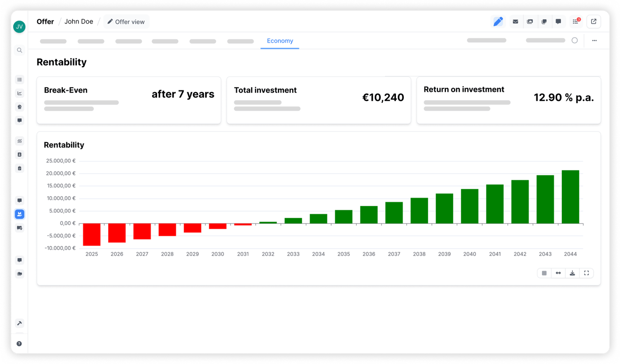620x364 pixels.
Task: Open the folder icon in the sidebar
Action: click(19, 274)
